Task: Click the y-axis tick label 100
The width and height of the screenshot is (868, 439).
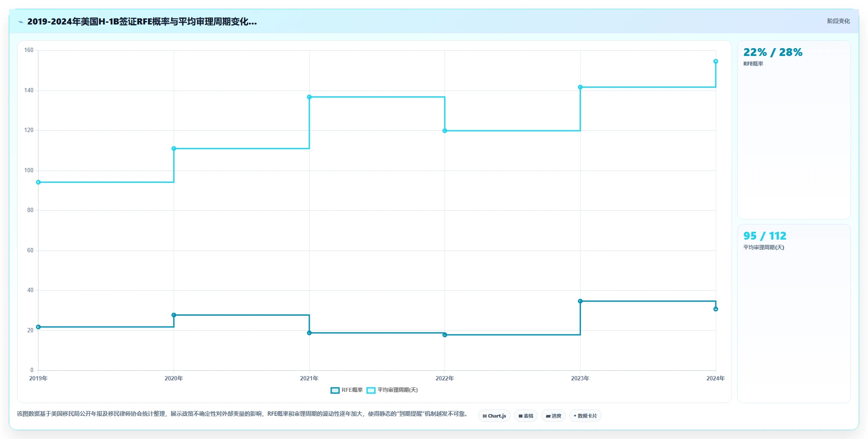Action: tap(29, 171)
